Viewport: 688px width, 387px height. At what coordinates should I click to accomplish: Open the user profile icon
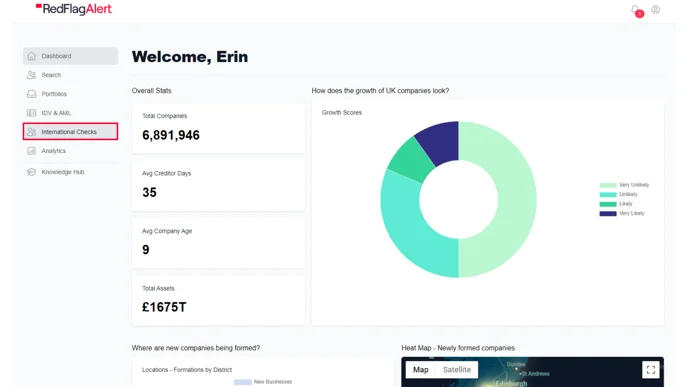point(655,9)
